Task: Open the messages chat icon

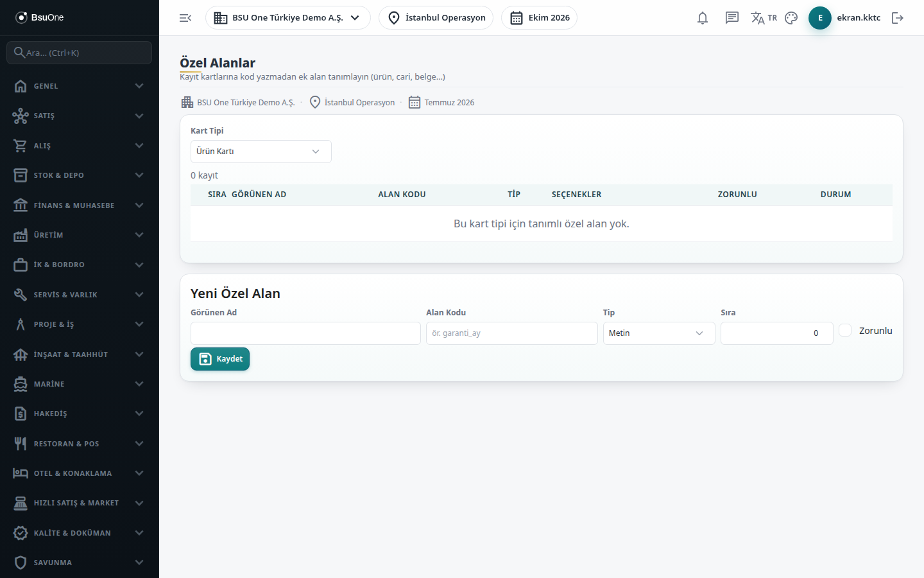Action: (x=732, y=18)
